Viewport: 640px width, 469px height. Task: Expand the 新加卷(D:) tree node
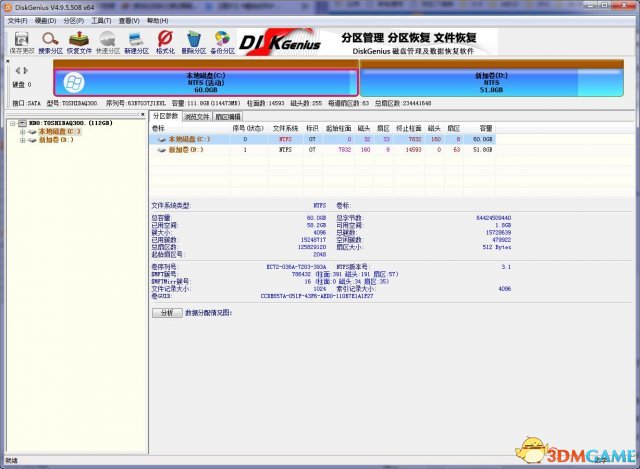(x=22, y=140)
